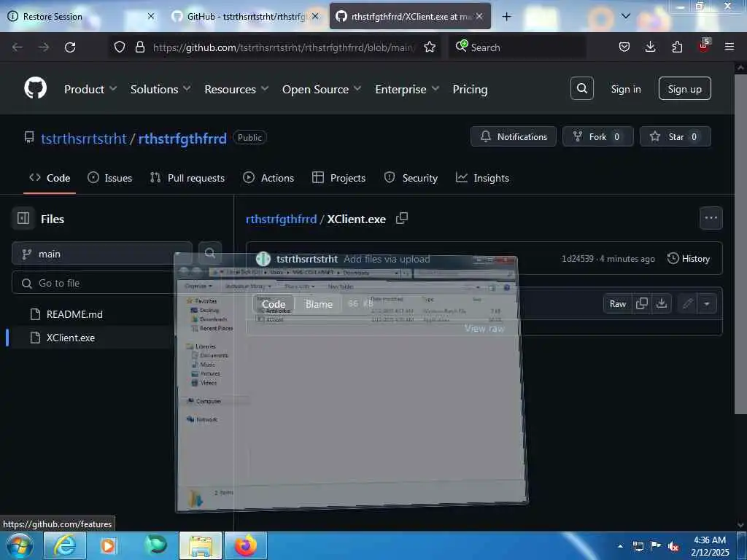View site security lock information
Screen dimensions: 747x560
139,47
